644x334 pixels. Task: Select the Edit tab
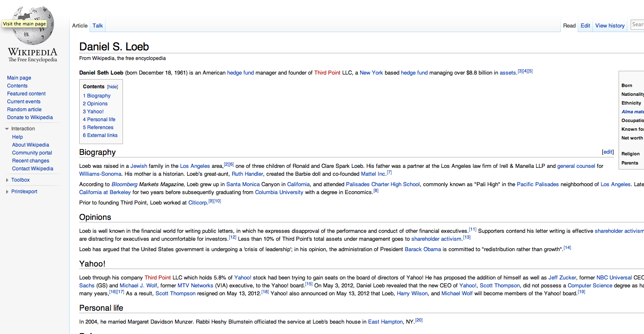click(x=585, y=26)
